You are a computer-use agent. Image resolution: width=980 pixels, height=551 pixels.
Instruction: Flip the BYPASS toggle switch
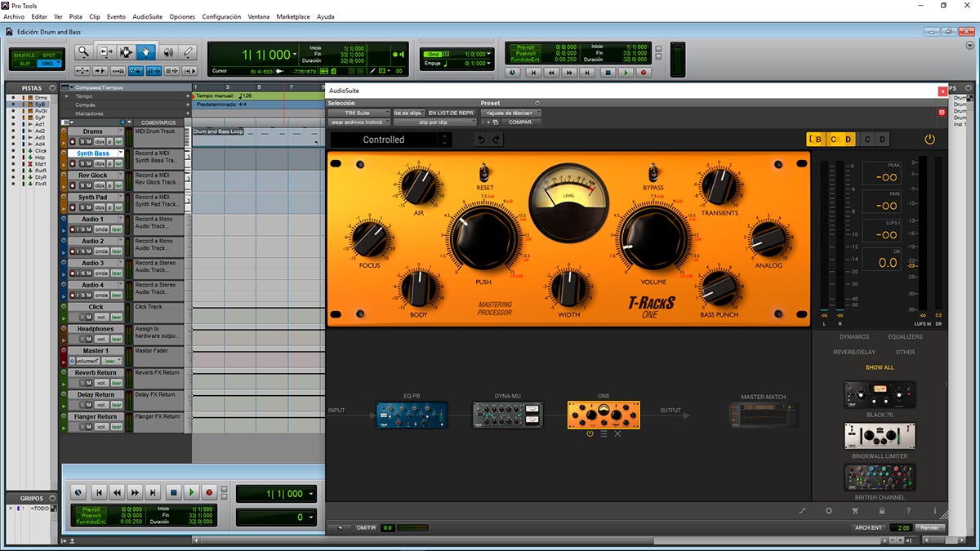[x=653, y=172]
